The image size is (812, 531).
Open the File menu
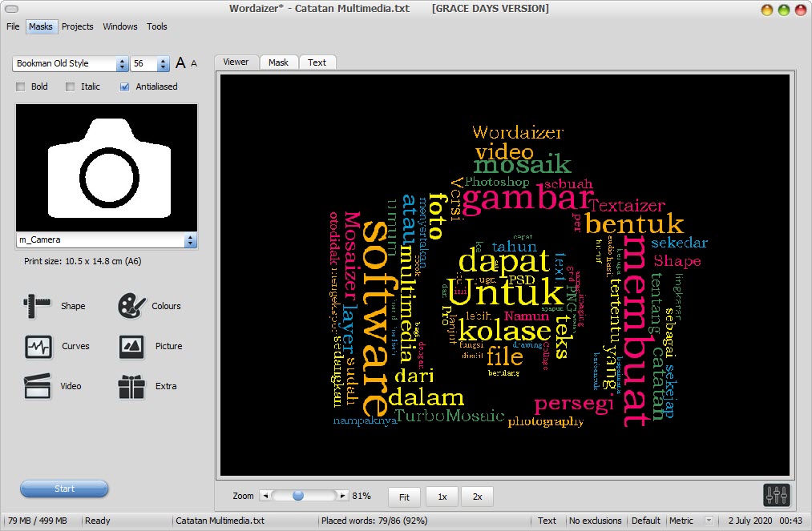click(x=13, y=26)
